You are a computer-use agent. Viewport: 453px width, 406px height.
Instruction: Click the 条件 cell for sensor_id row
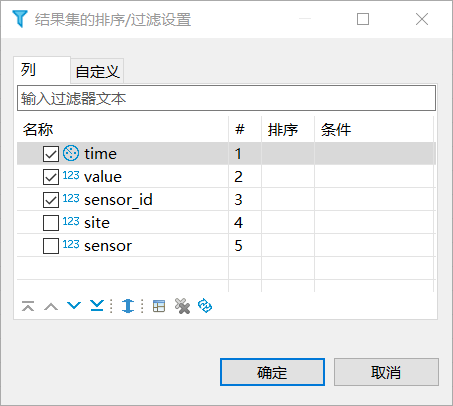(374, 200)
